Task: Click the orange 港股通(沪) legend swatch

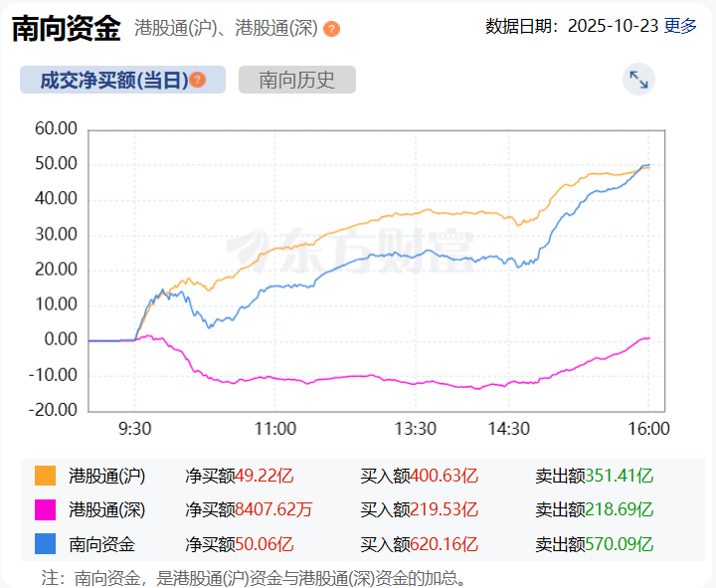Action: pos(46,477)
